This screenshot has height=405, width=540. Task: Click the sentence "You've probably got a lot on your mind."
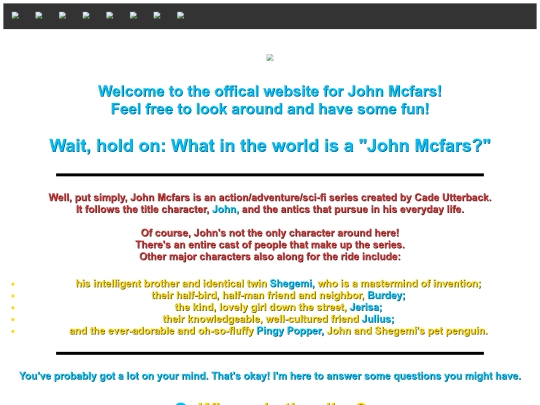(x=114, y=376)
